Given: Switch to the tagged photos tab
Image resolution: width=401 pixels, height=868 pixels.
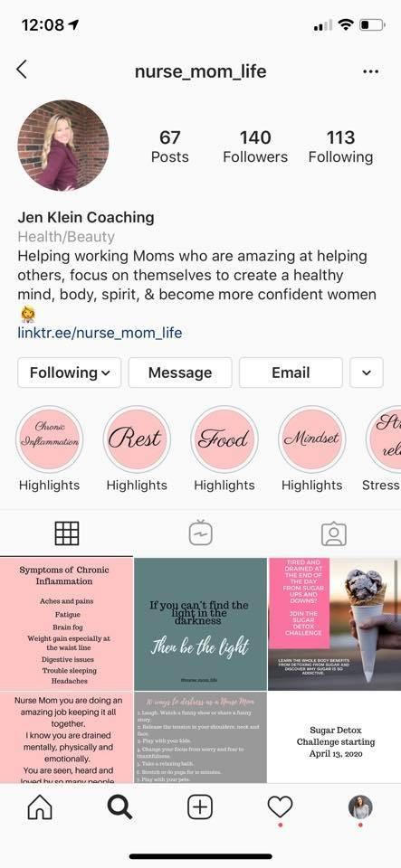Looking at the screenshot, I should coord(334,534).
